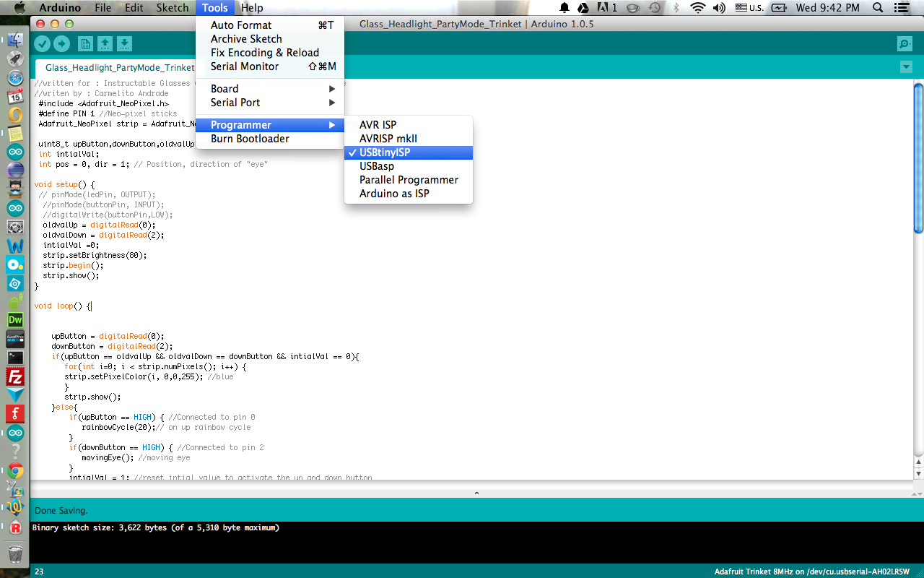
Task: Select the checked USBtinyISP programmer
Action: click(409, 152)
